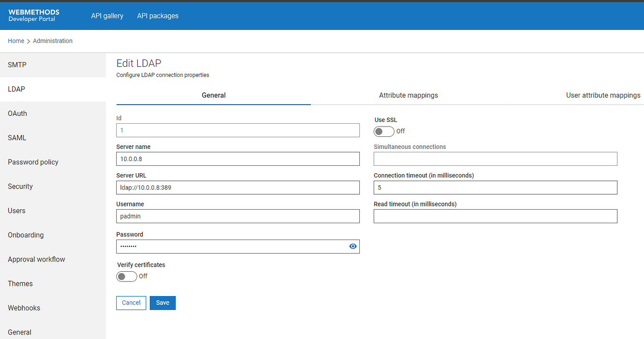Go to API packages in header
The width and height of the screenshot is (644, 339).
158,16
